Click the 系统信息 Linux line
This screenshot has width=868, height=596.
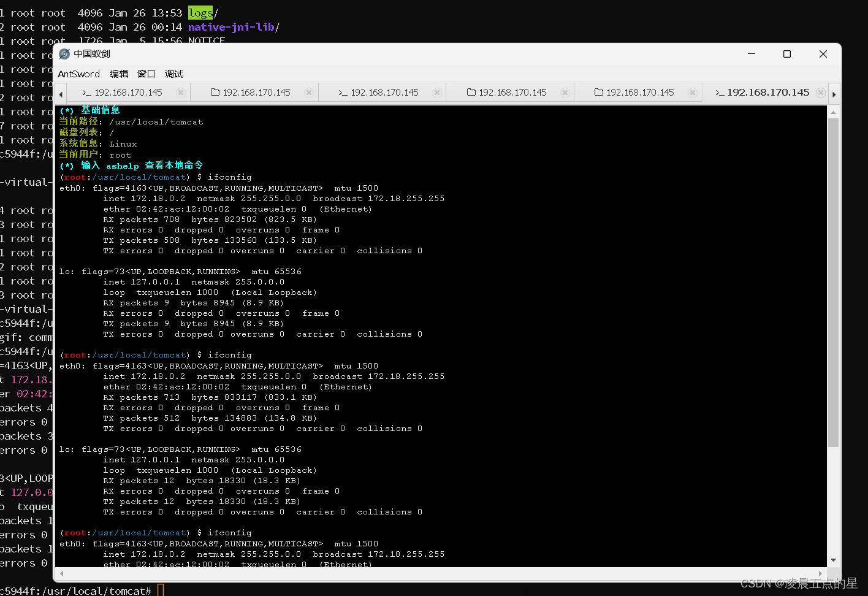tap(98, 143)
